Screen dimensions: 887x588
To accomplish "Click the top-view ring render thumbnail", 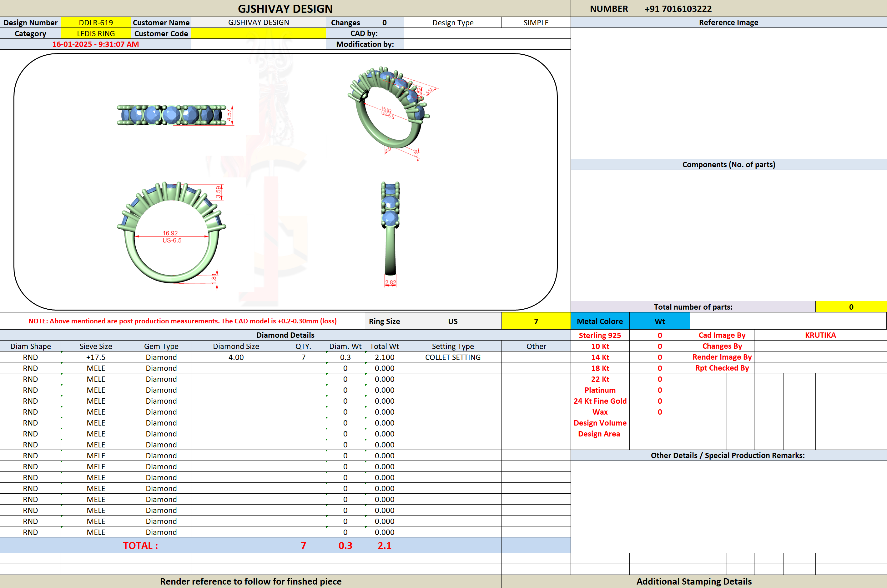I will coord(175,115).
